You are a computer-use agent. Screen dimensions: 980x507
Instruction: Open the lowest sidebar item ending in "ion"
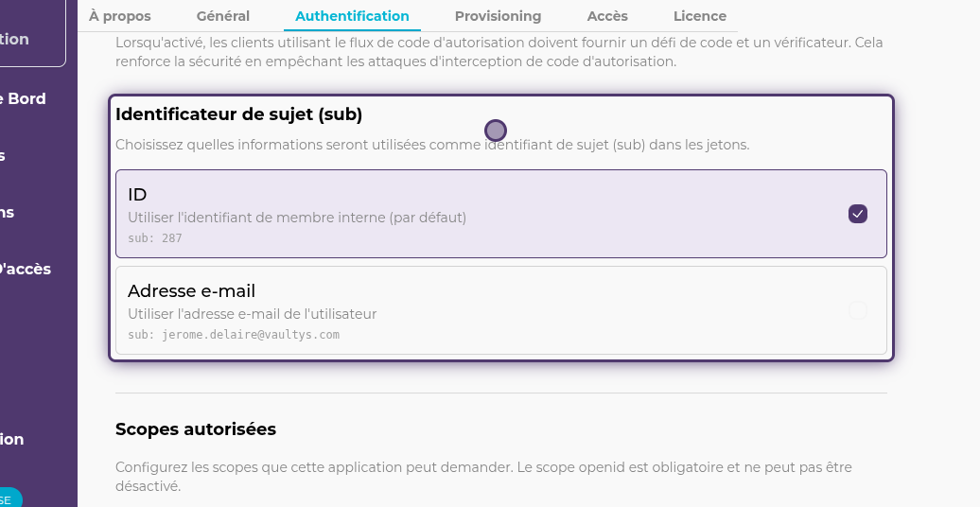point(12,439)
